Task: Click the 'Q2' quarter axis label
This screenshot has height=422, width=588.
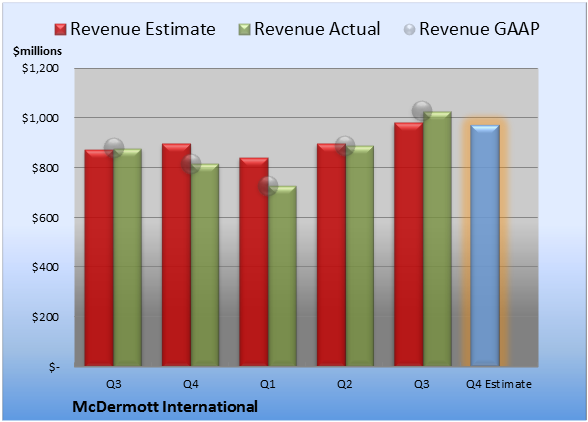Action: click(x=345, y=384)
